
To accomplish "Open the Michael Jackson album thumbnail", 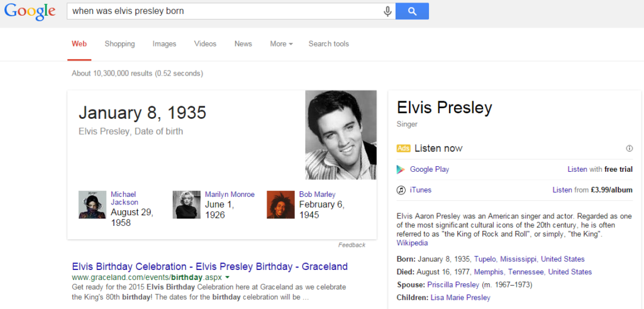I will click(x=92, y=205).
